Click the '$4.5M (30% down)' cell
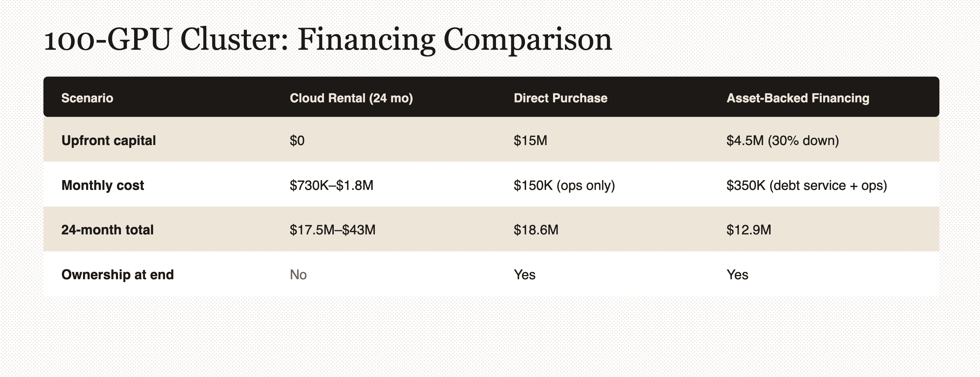The width and height of the screenshot is (980, 377). click(x=782, y=141)
